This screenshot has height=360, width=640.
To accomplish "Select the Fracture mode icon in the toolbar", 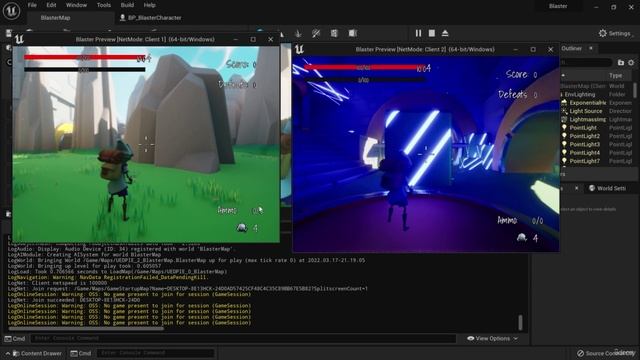I will [x=334, y=33].
